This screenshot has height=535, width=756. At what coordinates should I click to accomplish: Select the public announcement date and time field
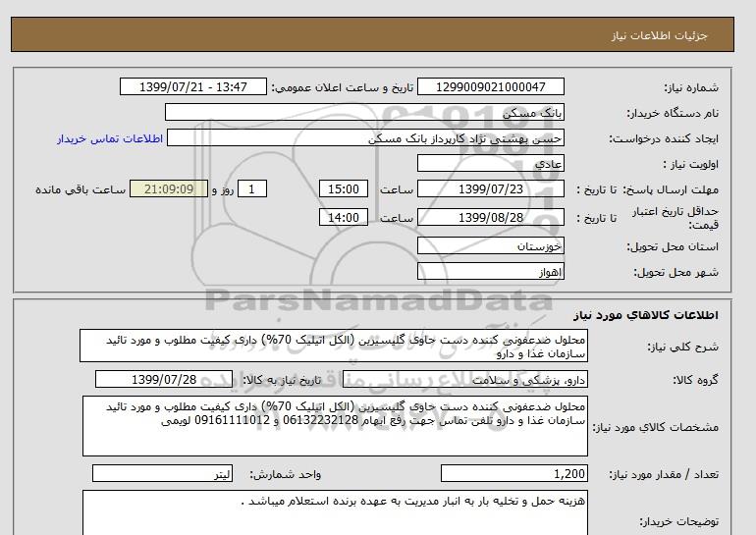point(192,87)
